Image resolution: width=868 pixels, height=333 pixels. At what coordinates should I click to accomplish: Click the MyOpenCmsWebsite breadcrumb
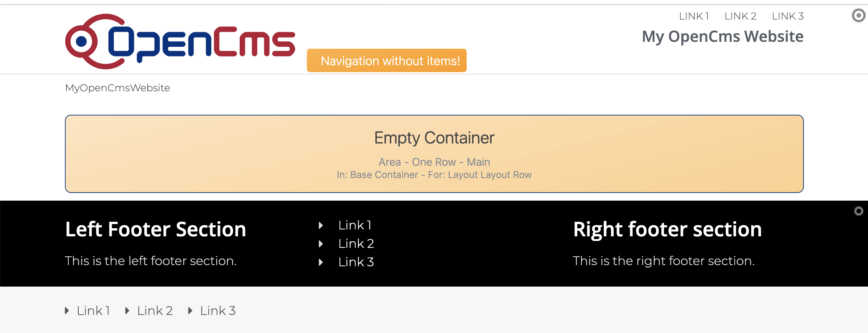[118, 88]
